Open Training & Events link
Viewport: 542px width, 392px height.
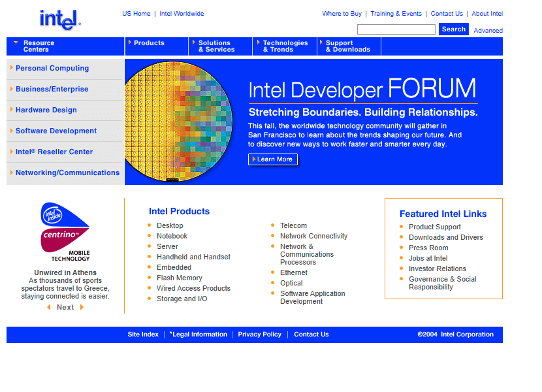(396, 14)
